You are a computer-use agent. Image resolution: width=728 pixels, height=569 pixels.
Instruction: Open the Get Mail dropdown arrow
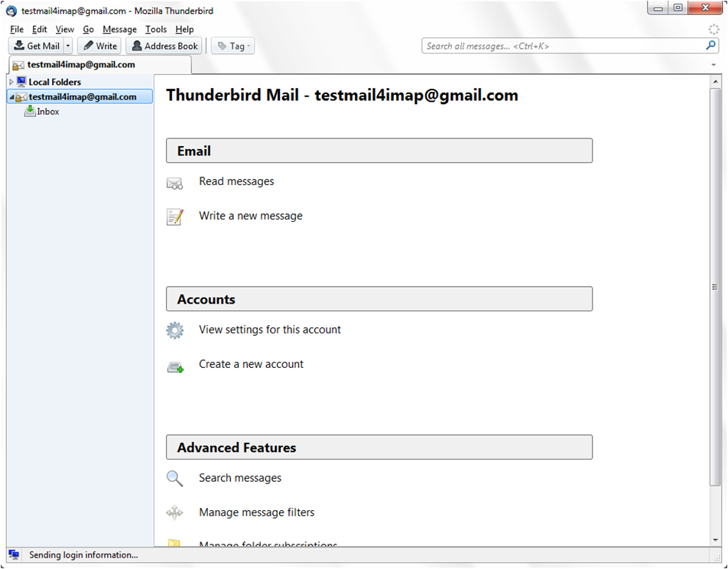click(68, 47)
